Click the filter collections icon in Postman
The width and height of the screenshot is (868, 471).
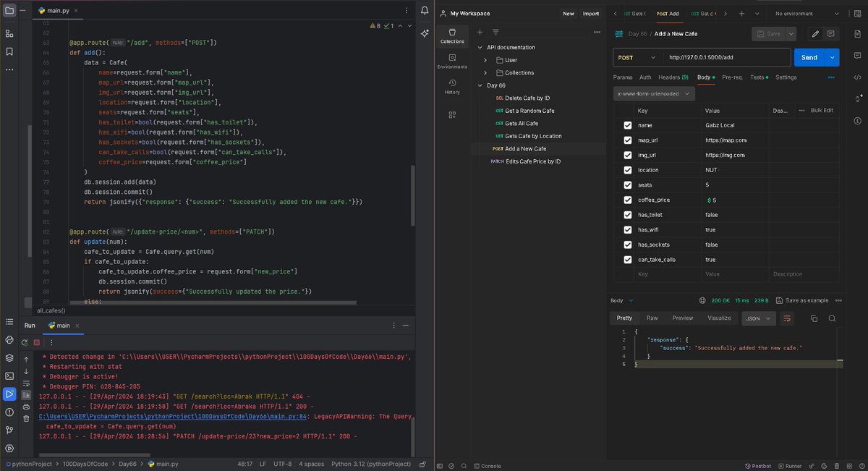tap(495, 32)
